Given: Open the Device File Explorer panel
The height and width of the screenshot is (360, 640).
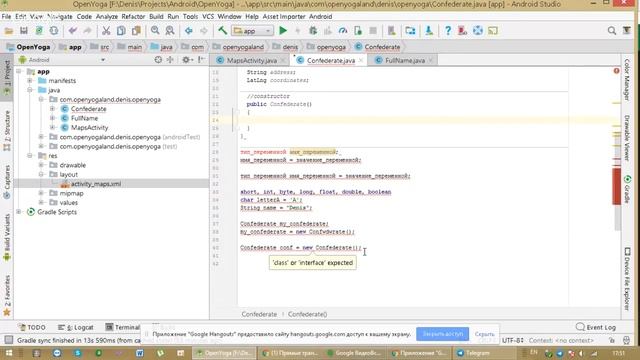Looking at the screenshot, I should [x=627, y=279].
